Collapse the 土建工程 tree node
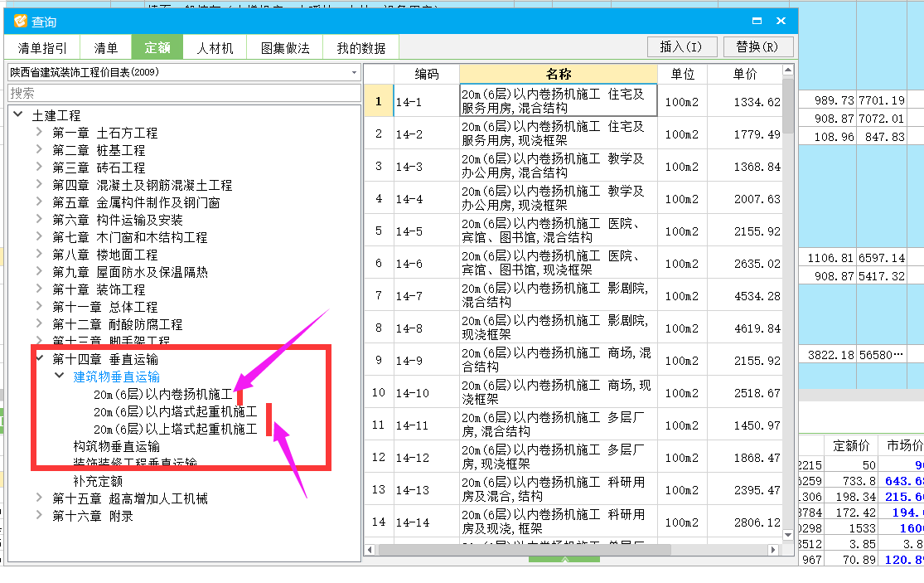Viewport: 924px width, 583px height. pos(19,114)
